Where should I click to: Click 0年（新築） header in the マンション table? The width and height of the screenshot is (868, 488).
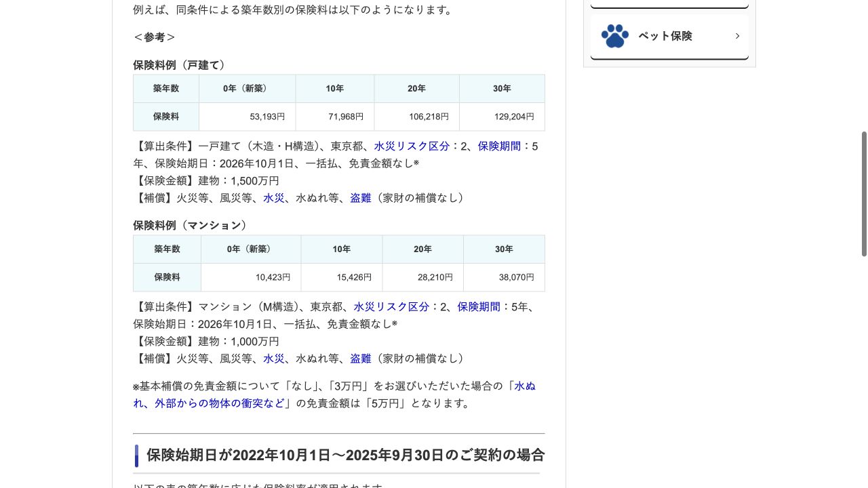(251, 249)
